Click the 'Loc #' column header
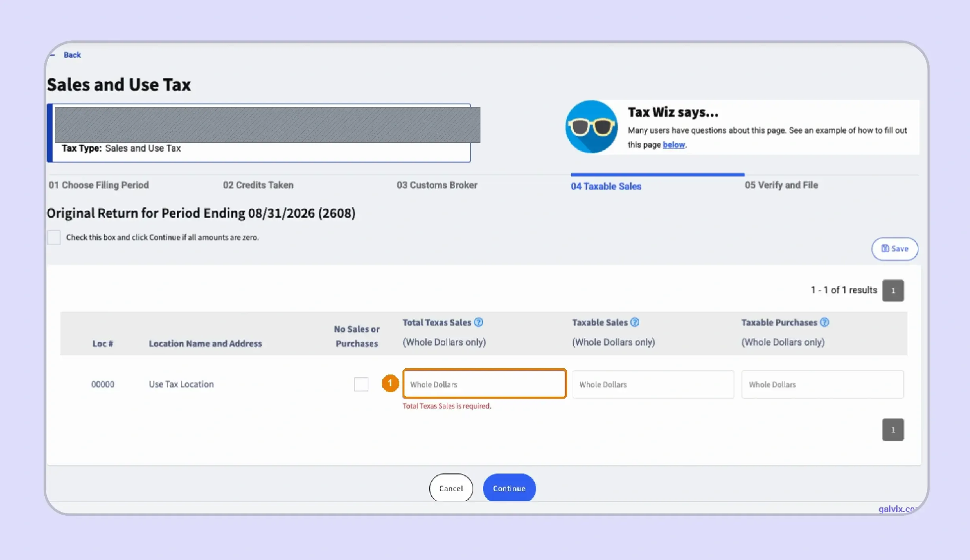 (103, 344)
